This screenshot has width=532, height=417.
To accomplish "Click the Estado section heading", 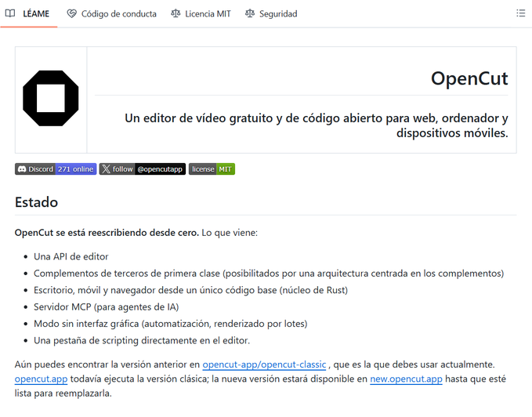I will pyautogui.click(x=36, y=202).
